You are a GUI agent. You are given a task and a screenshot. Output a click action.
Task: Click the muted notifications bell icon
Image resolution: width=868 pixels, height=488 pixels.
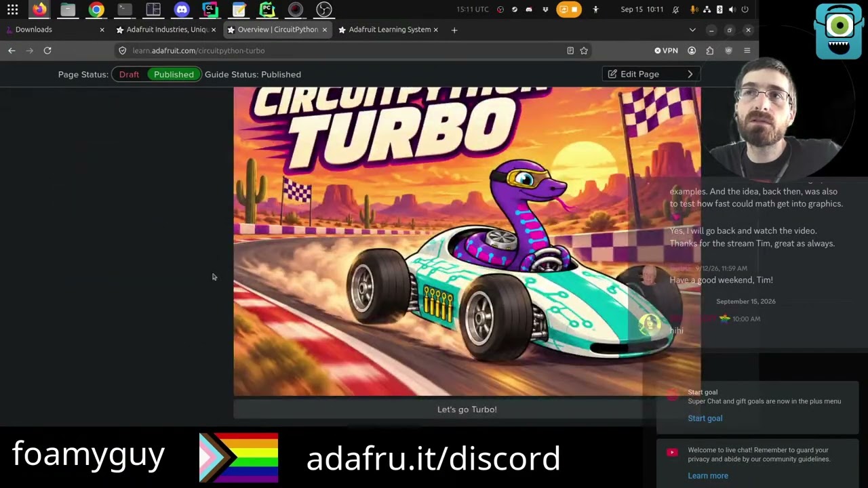point(675,9)
